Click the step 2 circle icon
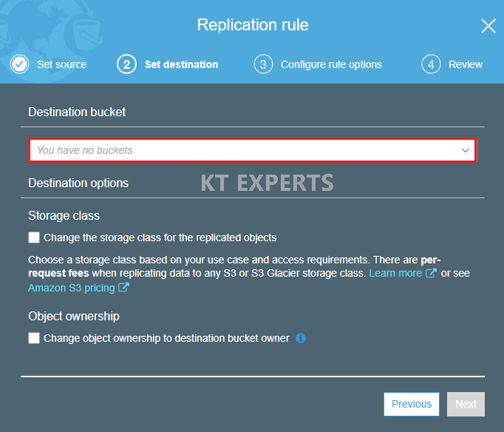This screenshot has width=504, height=432. [x=126, y=64]
